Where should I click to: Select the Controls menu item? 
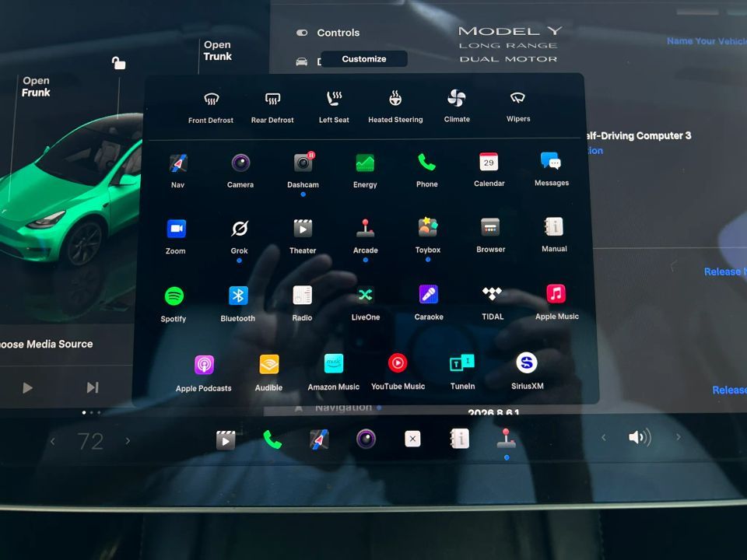point(338,33)
